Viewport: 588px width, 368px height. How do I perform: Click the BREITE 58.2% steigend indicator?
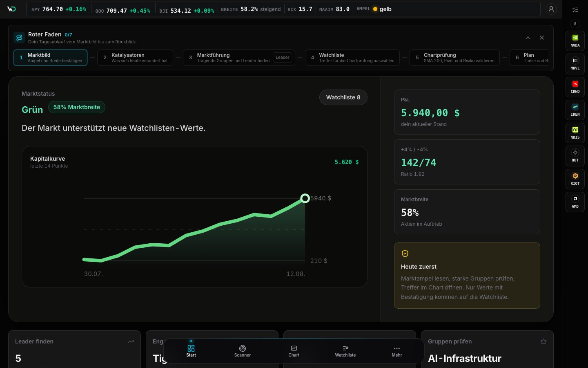251,9
